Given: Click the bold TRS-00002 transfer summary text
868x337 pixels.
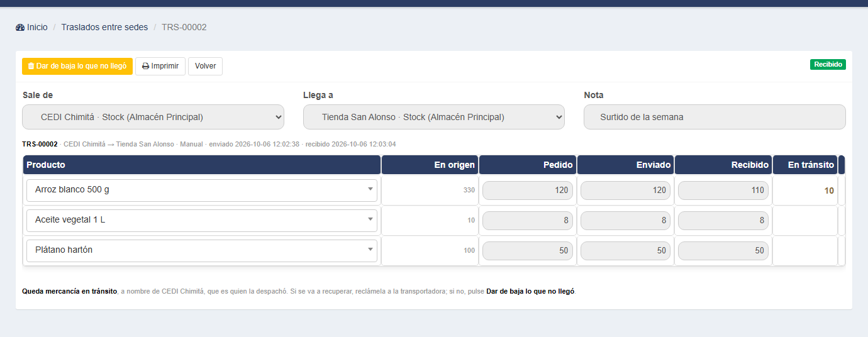Looking at the screenshot, I should tap(40, 144).
